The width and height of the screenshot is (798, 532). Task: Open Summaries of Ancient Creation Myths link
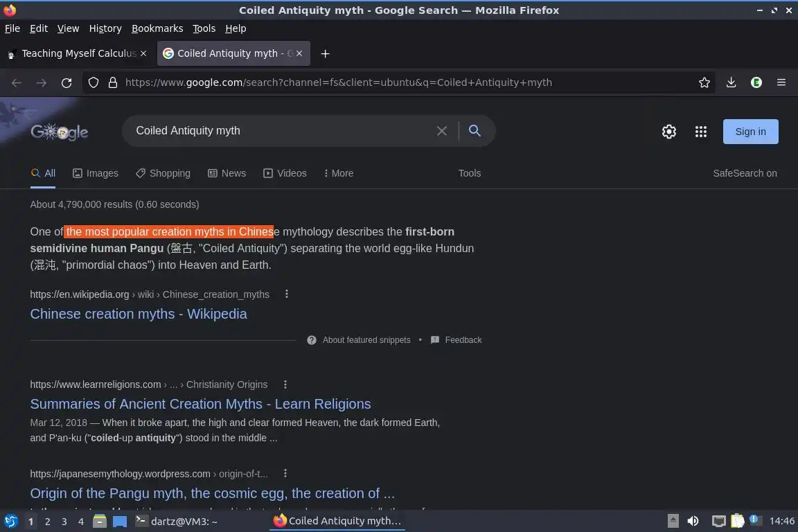point(200,404)
